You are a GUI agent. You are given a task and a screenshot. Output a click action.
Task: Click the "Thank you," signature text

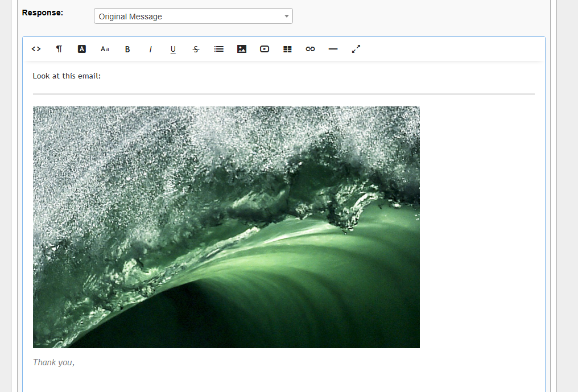[x=53, y=362]
